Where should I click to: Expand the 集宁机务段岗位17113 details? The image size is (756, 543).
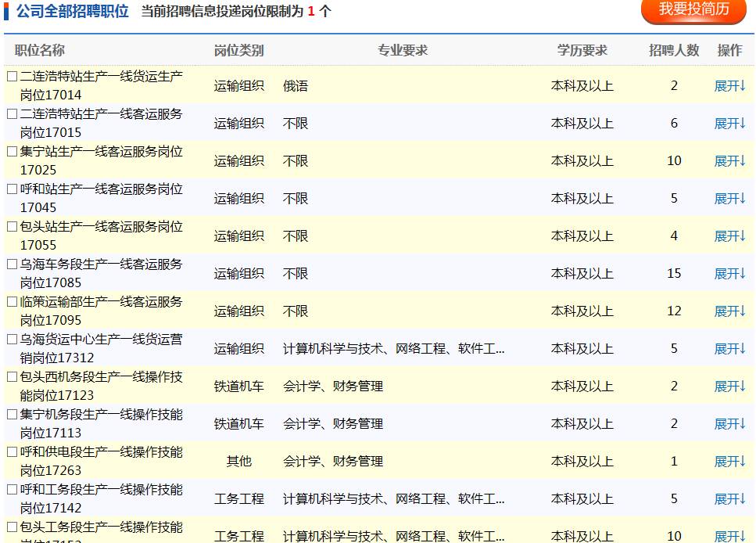point(729,424)
